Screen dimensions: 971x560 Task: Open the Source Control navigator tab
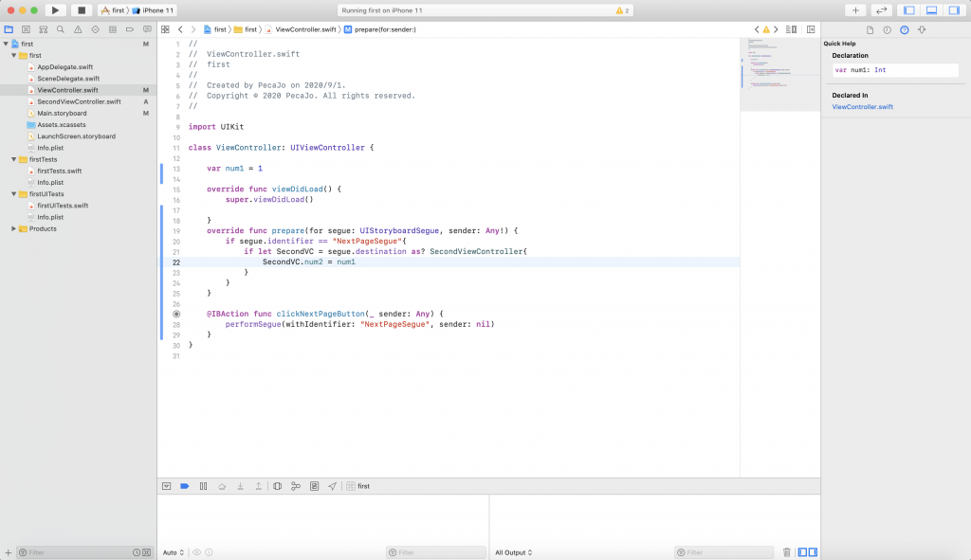[x=26, y=29]
